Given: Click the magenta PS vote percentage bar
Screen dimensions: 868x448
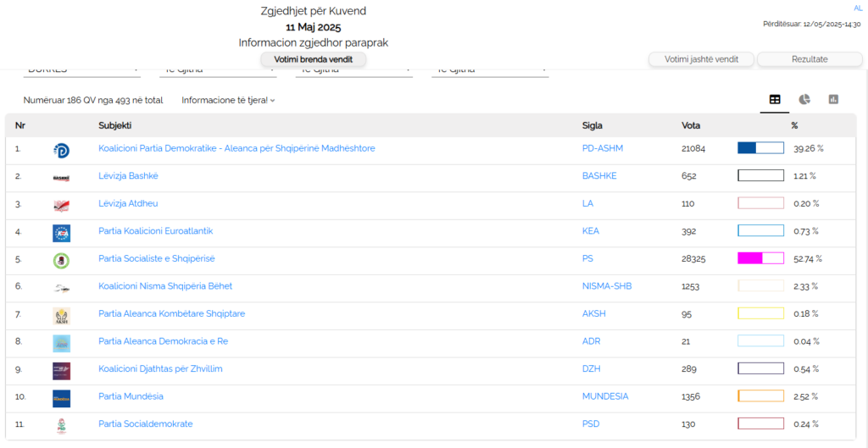Looking at the screenshot, I should pos(760,258).
